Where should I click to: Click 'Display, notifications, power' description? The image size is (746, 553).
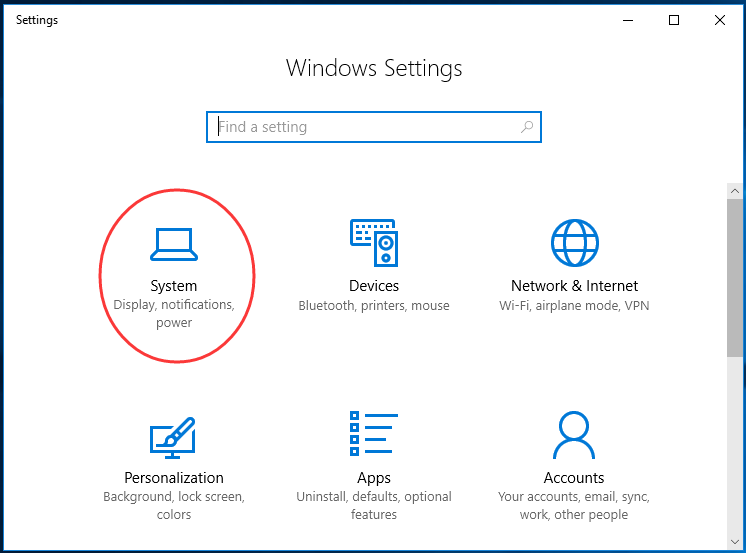[174, 314]
